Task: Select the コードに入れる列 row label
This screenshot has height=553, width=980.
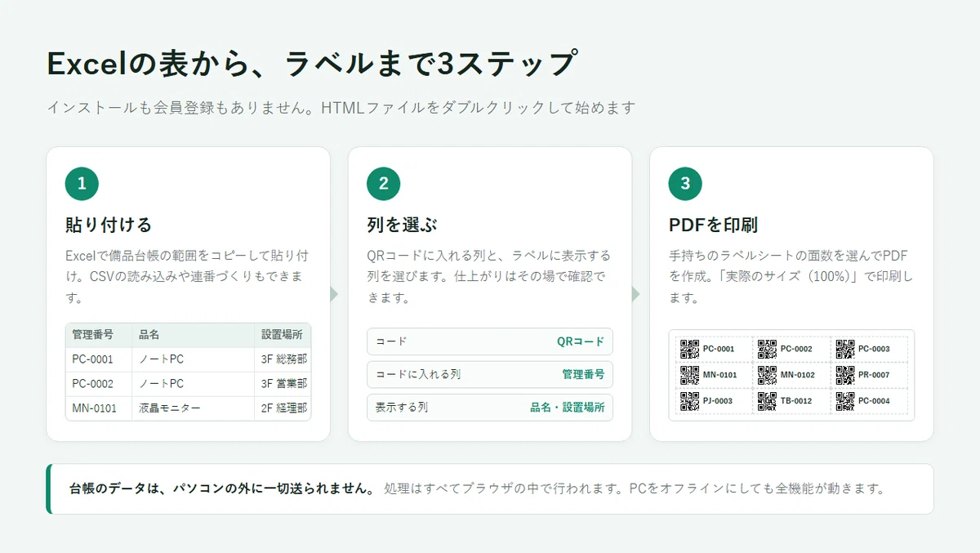Action: click(x=417, y=374)
